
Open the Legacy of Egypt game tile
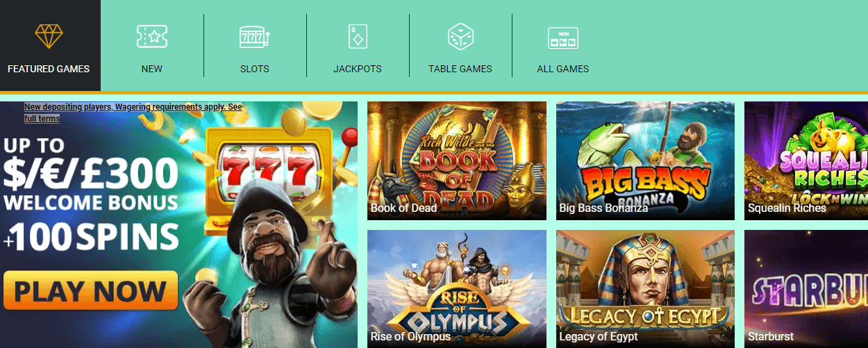tap(645, 289)
